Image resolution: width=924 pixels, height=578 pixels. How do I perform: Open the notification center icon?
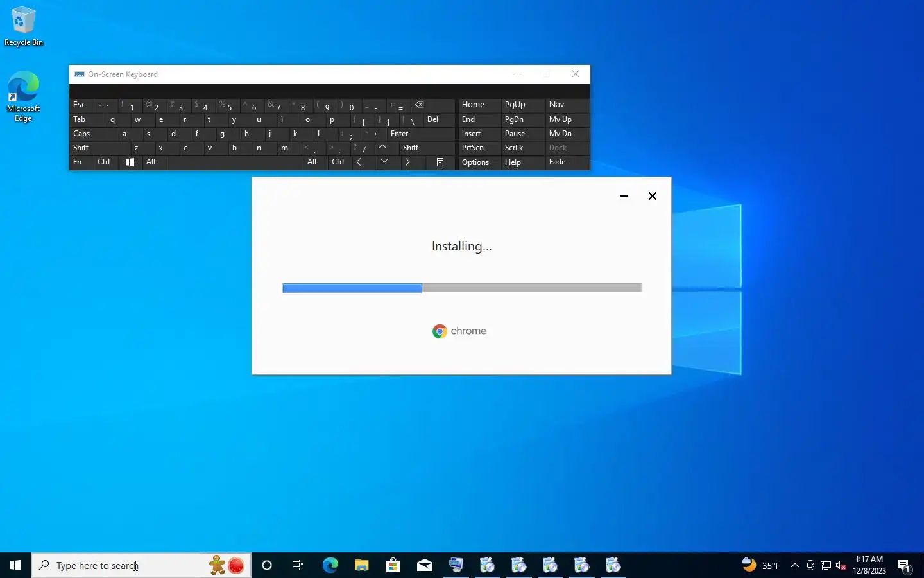(x=904, y=566)
